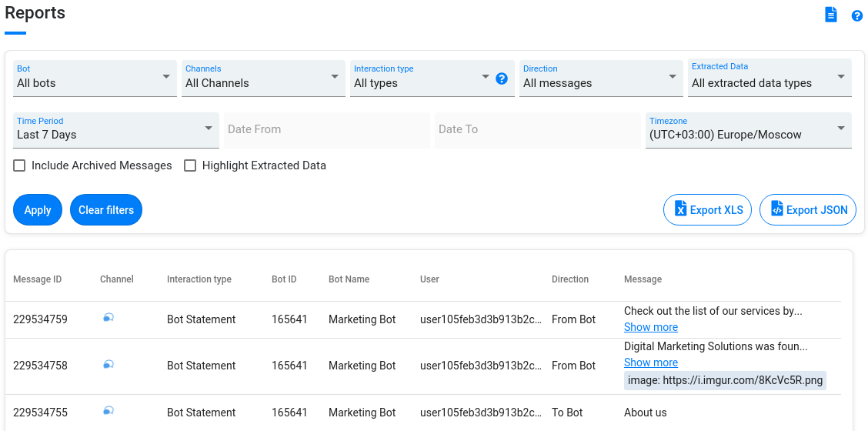Export report as XLS file
The width and height of the screenshot is (868, 431).
707,210
